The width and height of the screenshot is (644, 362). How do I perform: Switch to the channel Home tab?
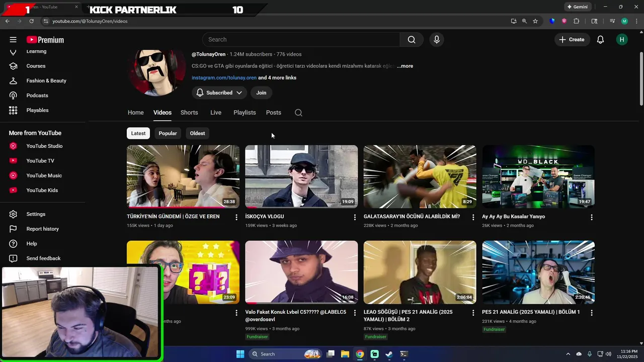(135, 113)
